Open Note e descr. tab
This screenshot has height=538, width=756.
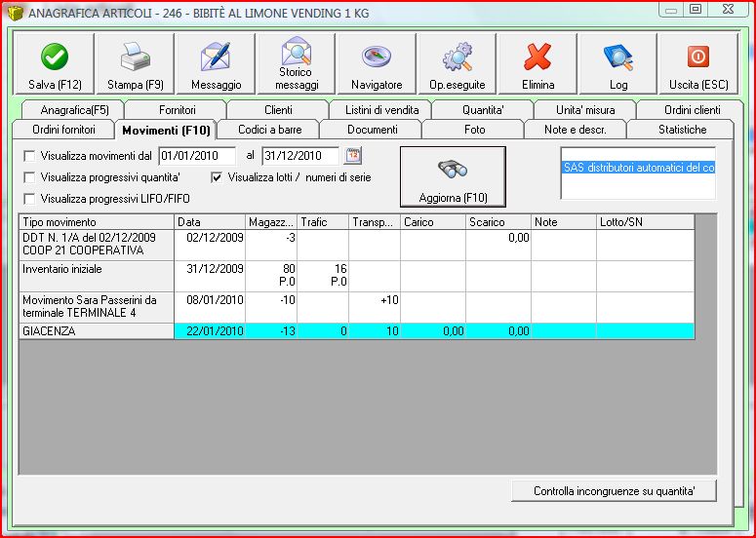[576, 130]
